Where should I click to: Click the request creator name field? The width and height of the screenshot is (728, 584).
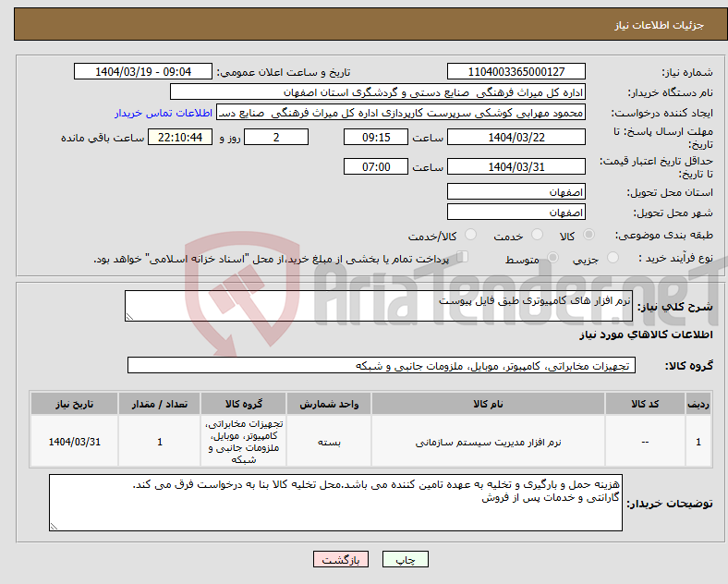pos(401,113)
